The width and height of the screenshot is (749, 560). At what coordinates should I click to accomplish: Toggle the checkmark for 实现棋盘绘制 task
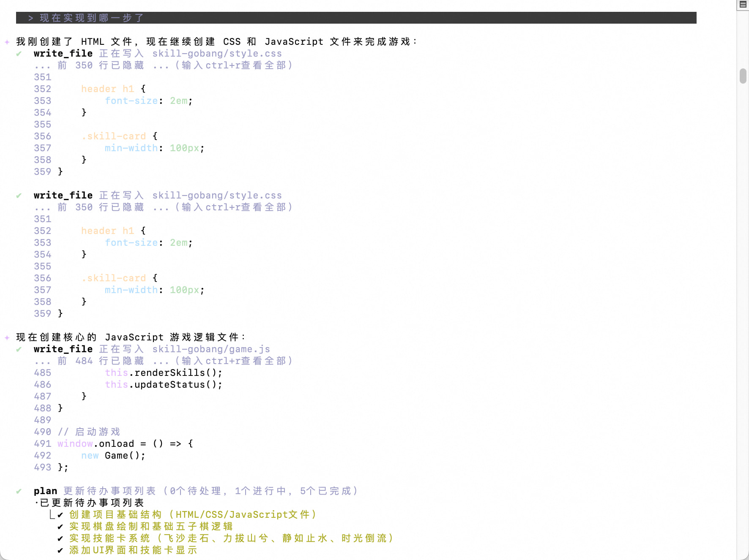(60, 527)
